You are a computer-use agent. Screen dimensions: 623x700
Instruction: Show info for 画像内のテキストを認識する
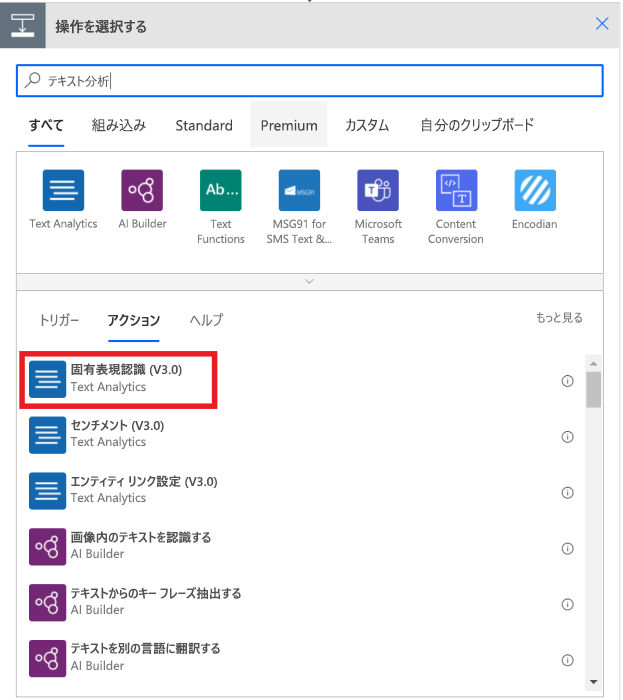click(567, 548)
